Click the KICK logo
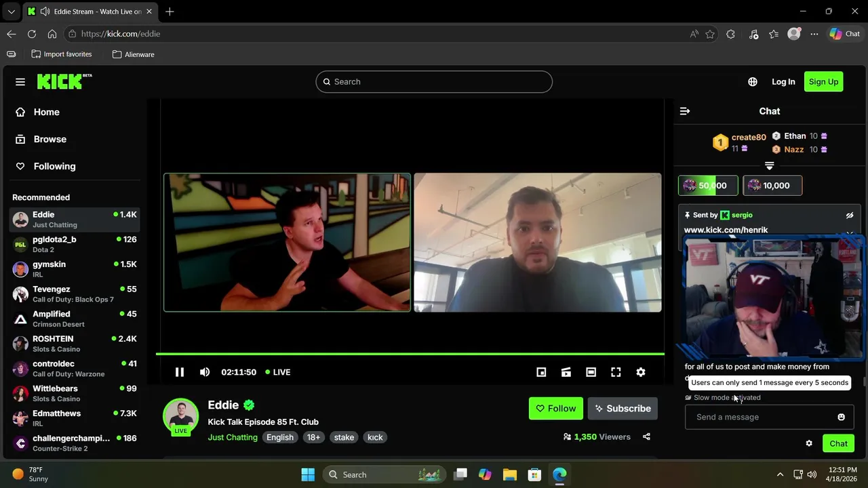The width and height of the screenshot is (868, 488). tap(64, 81)
